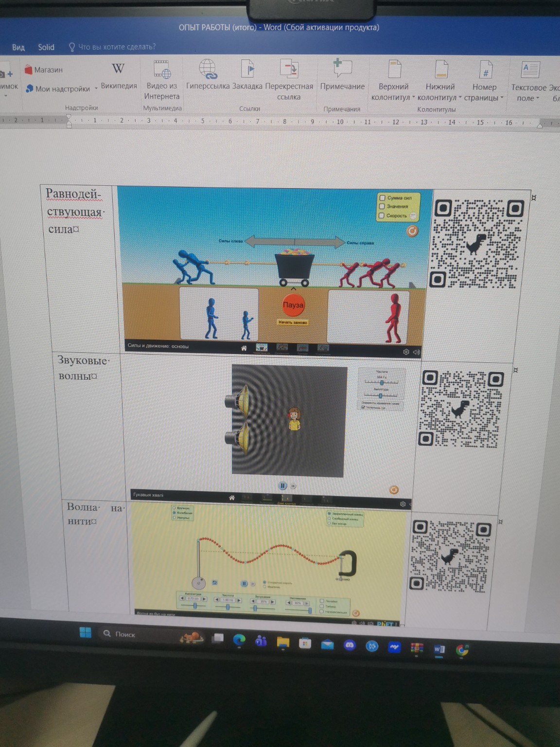This screenshot has width=560, height=747.
Task: Add a Примечание (comment) from the ribbon
Action: pyautogui.click(x=342, y=70)
